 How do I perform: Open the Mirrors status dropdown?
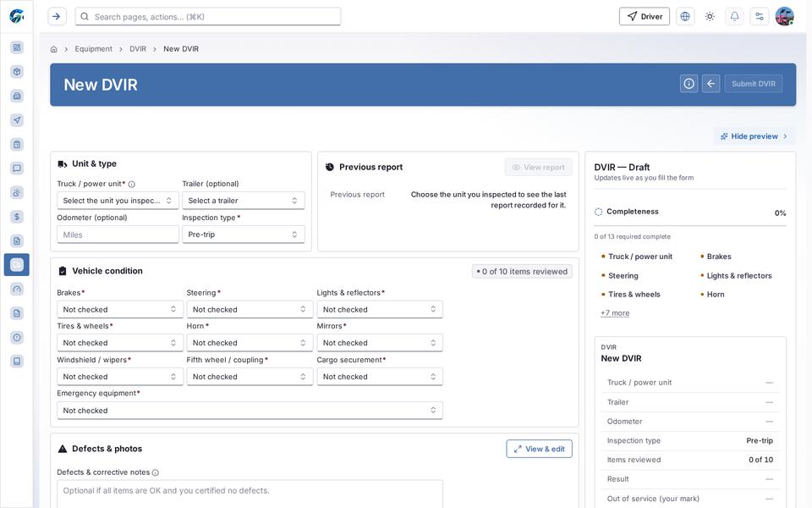380,343
